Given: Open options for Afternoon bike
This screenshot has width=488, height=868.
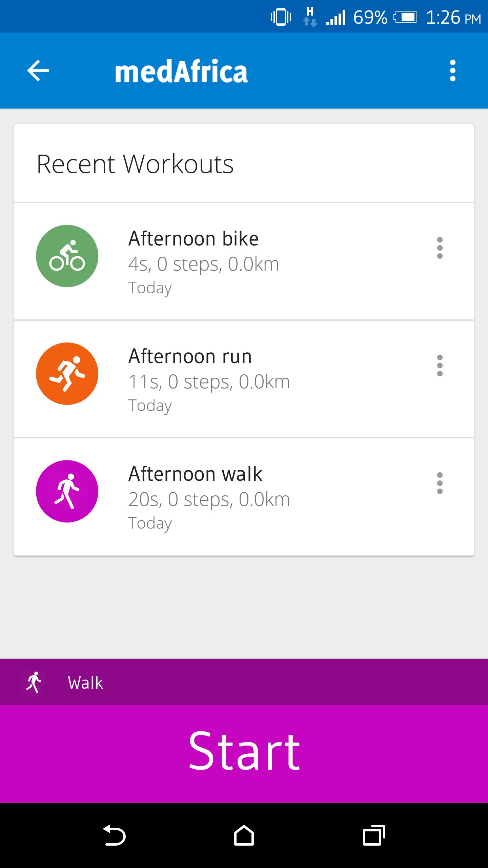Looking at the screenshot, I should click(440, 248).
